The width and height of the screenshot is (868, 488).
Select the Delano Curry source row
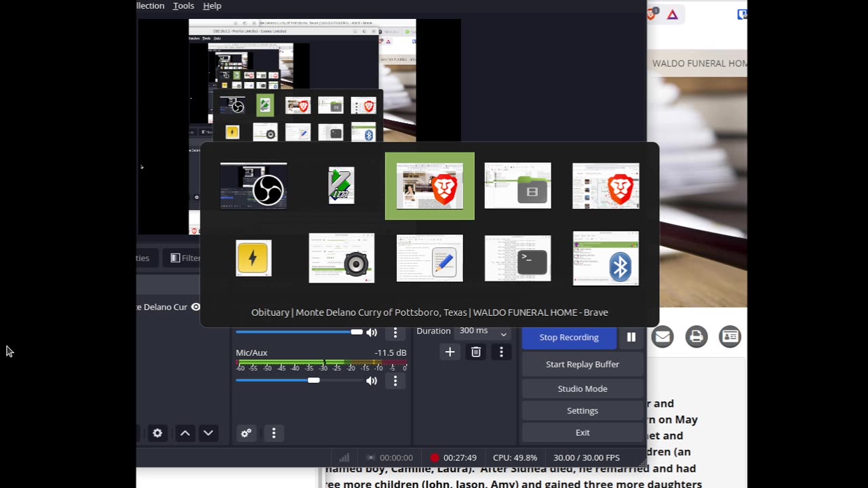169,307
